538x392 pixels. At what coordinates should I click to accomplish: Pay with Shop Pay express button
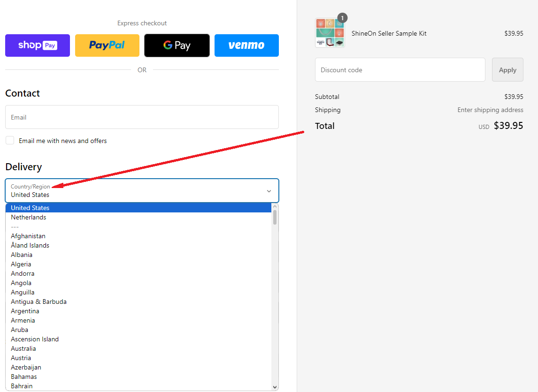(x=38, y=45)
